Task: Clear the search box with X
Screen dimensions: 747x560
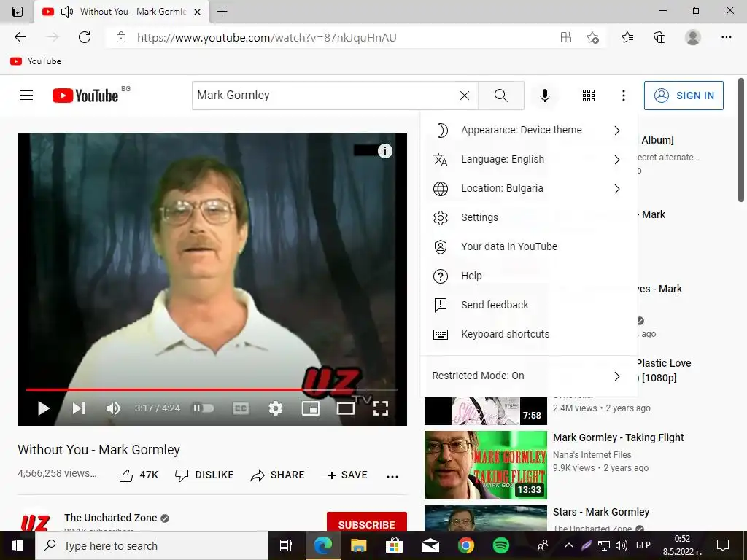Action: 465,96
